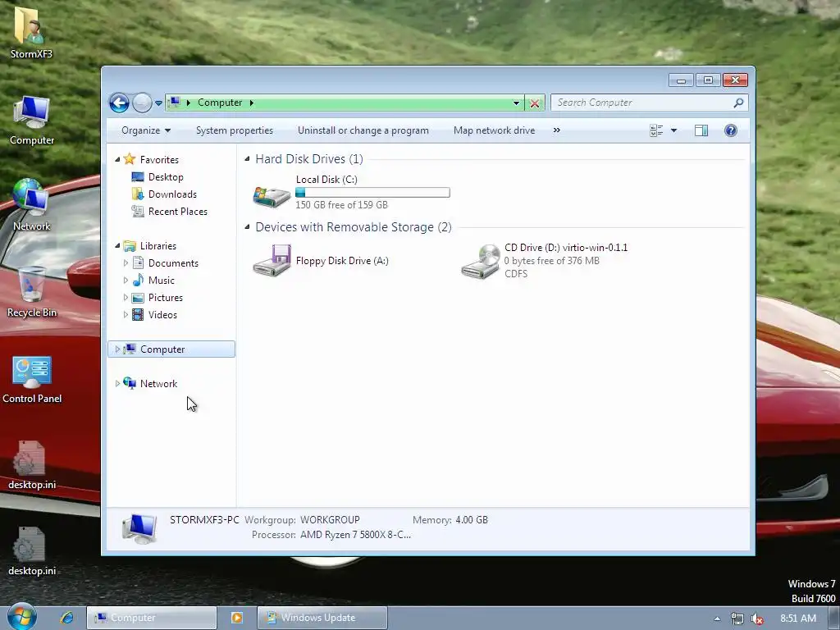
Task: Click the Computer breadcrumb in the address bar
Action: 220,103
